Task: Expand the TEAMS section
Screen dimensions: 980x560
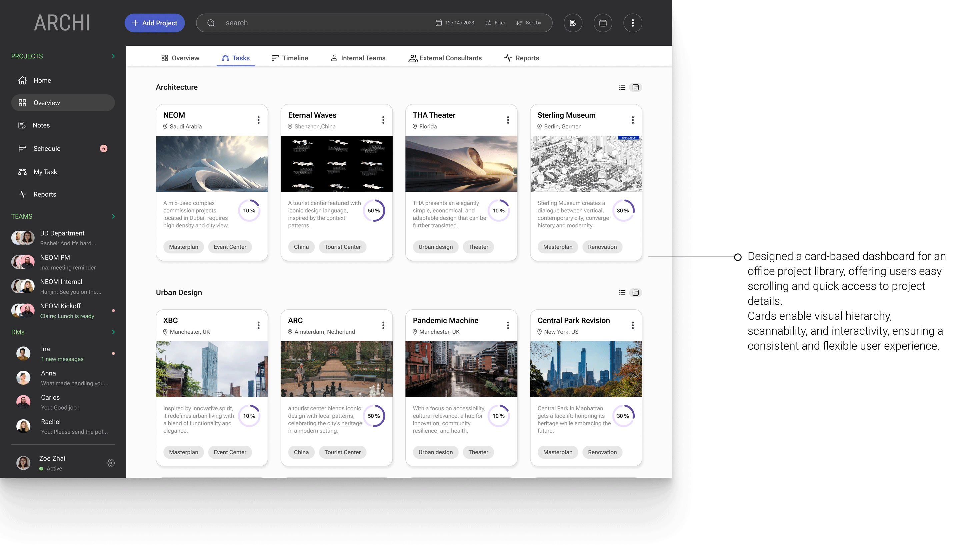Action: coord(113,216)
